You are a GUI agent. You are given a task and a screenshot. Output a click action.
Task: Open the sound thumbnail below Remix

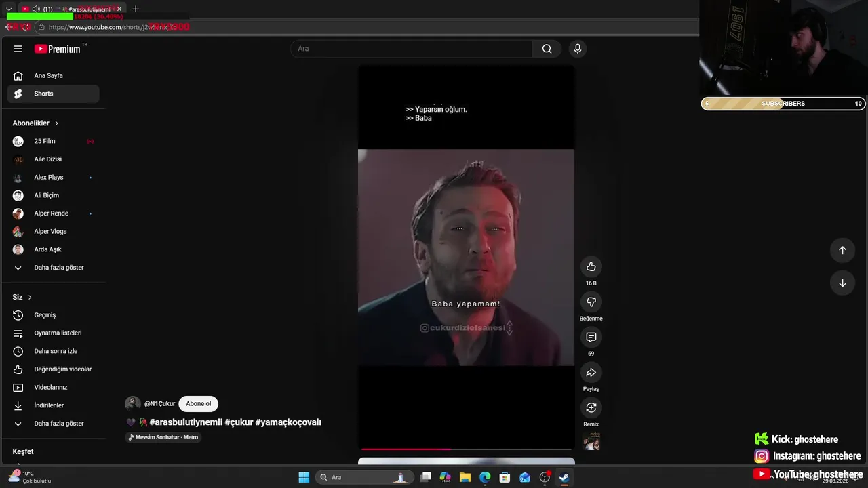pyautogui.click(x=591, y=441)
